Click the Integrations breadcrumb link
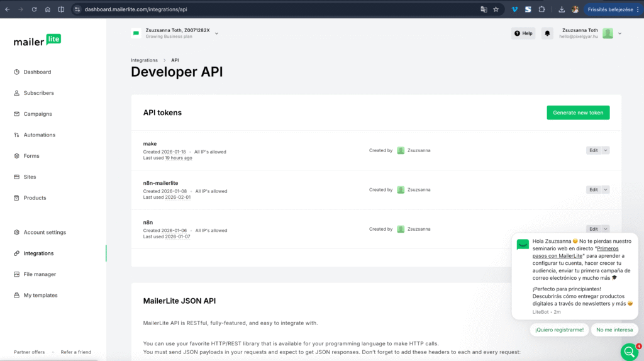The image size is (644, 361). click(144, 60)
